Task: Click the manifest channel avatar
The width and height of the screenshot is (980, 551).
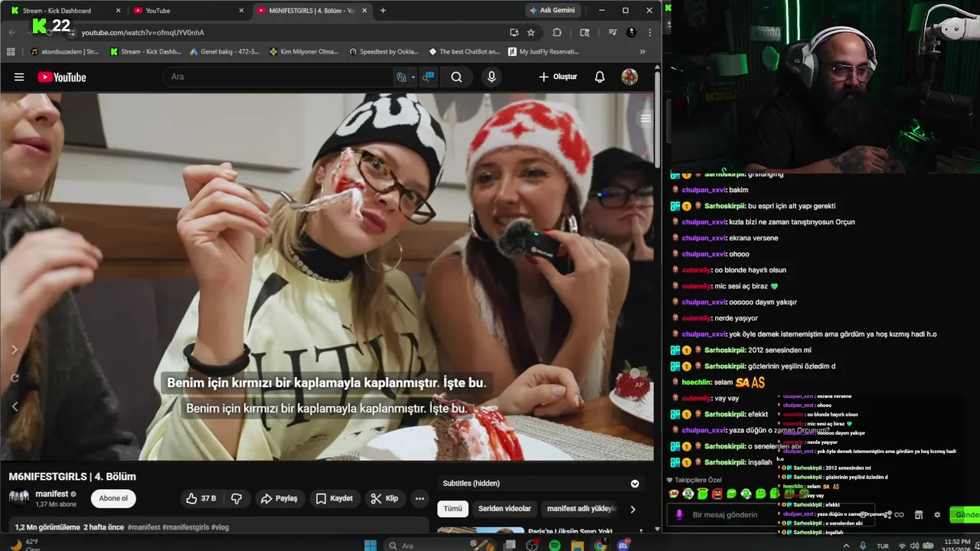Action: pyautogui.click(x=19, y=497)
